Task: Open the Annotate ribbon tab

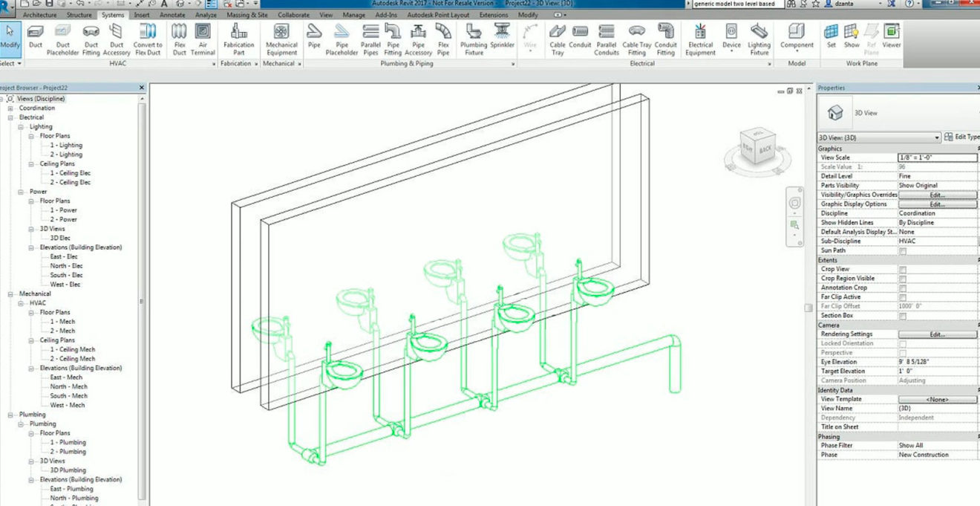Action: click(x=172, y=13)
